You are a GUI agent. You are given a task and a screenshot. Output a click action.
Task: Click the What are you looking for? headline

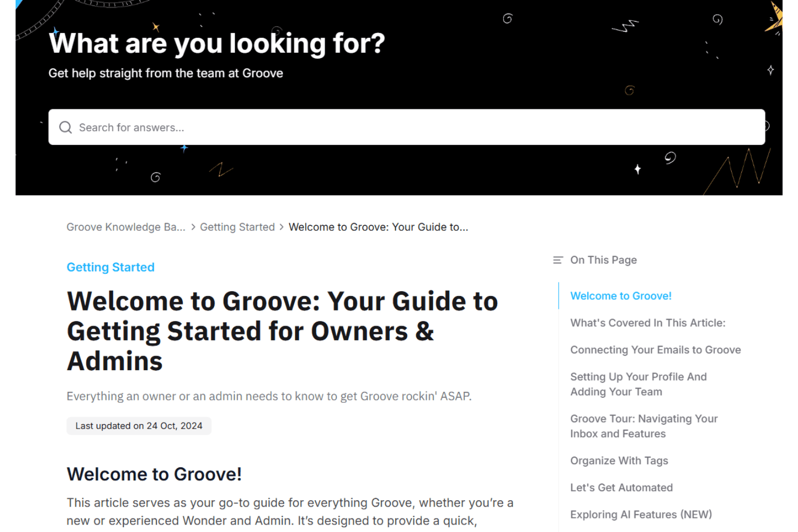tap(217, 43)
